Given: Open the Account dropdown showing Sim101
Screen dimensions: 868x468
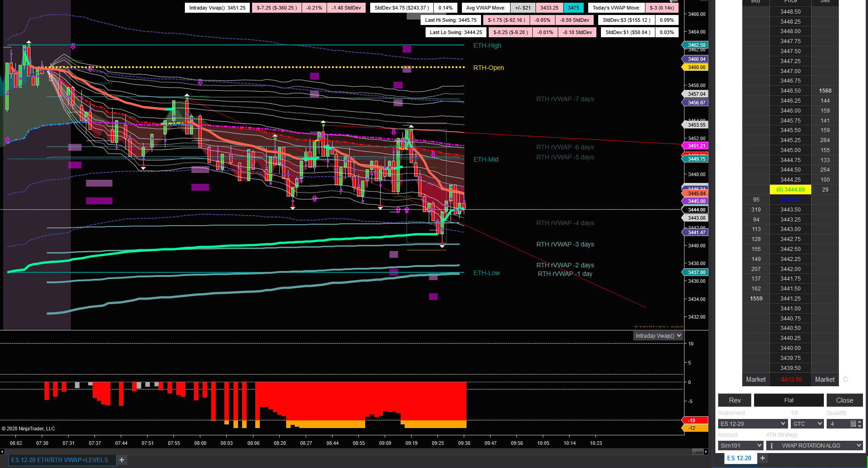Looking at the screenshot, I should [740, 446].
